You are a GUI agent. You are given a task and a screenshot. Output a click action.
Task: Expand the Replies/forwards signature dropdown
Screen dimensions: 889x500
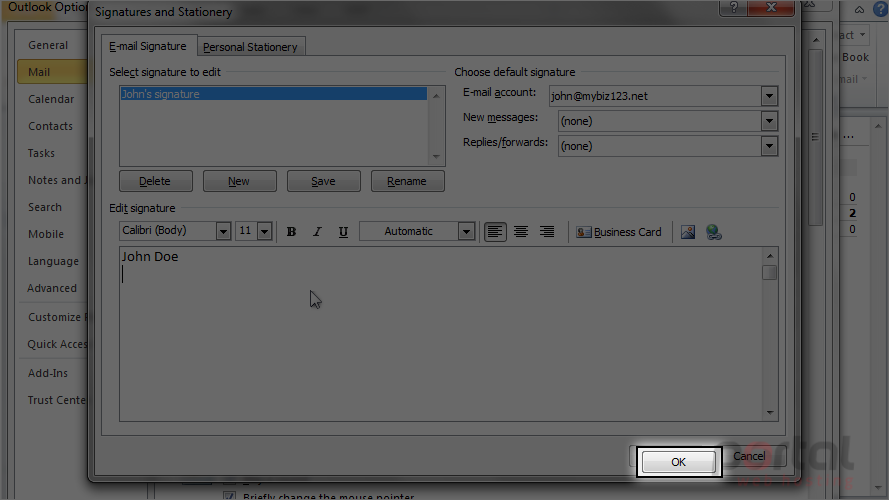pyautogui.click(x=769, y=146)
